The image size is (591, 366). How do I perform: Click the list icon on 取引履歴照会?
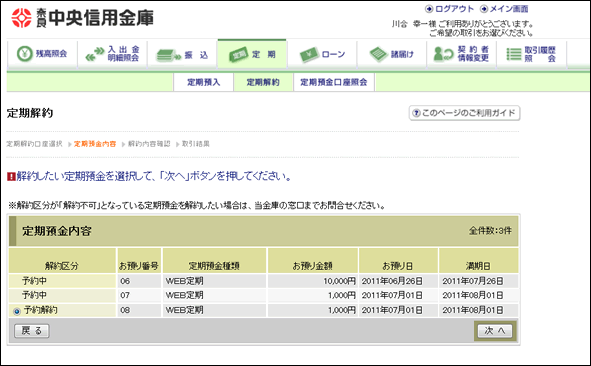click(513, 54)
